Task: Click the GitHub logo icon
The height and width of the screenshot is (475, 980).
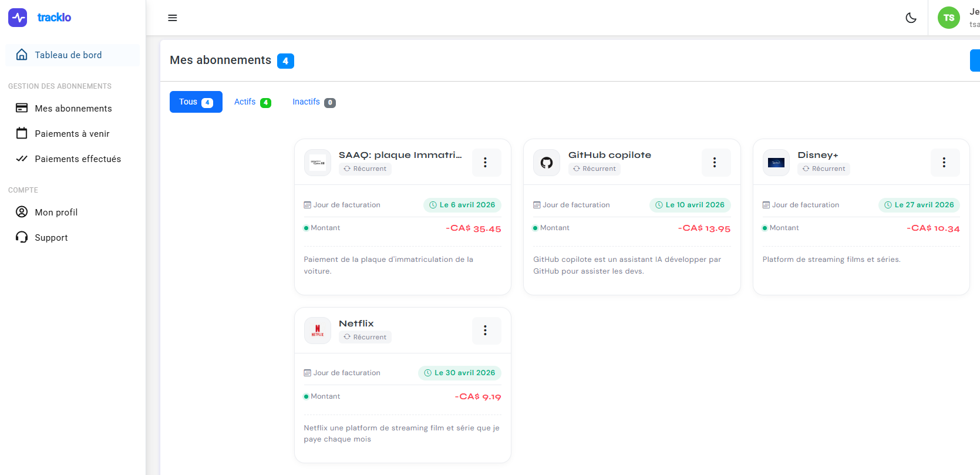Action: [547, 163]
